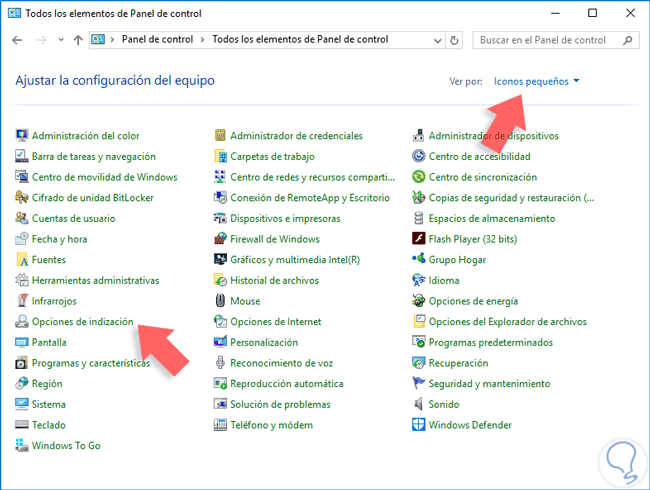Click the Región globe icon
The image size is (650, 490).
pyautogui.click(x=22, y=383)
